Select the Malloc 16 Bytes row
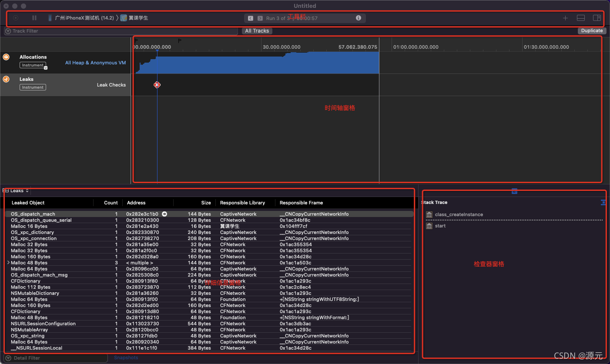Viewport: 610px width, 364px height. click(x=209, y=226)
